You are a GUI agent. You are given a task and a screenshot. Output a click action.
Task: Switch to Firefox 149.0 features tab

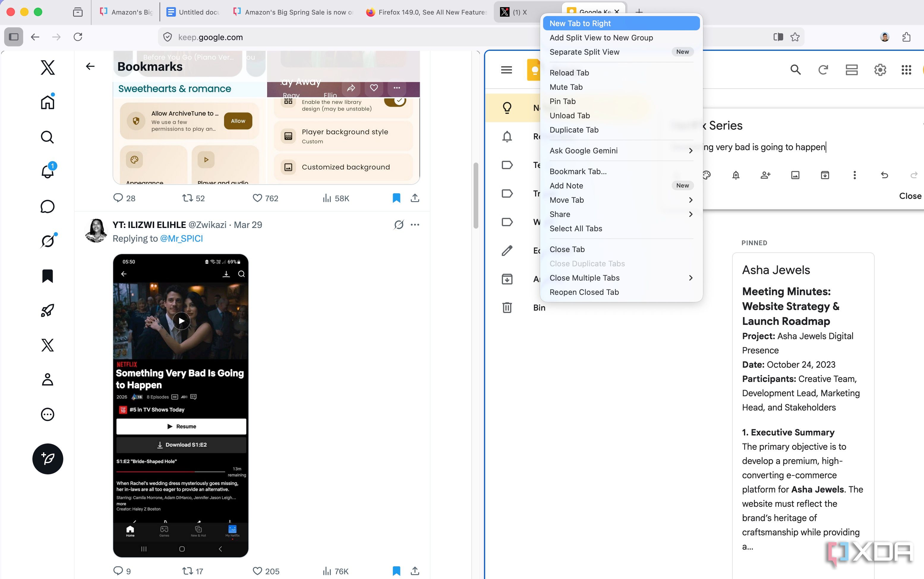(x=427, y=12)
